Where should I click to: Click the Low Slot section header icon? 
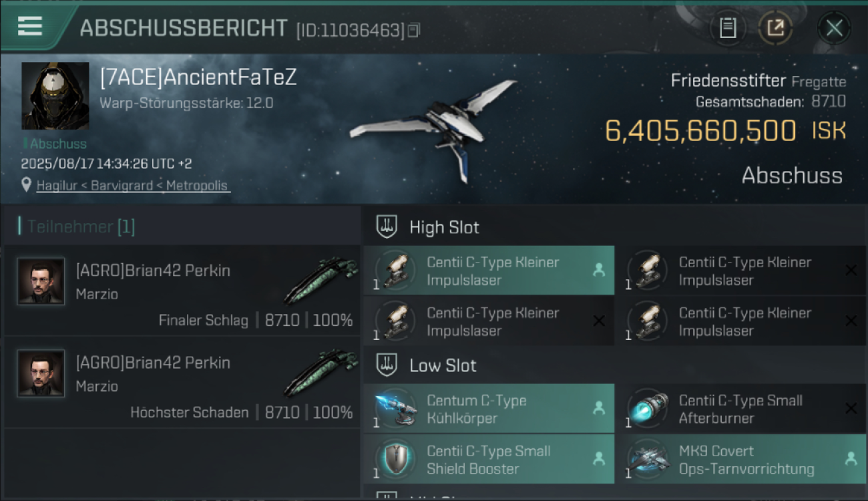[x=387, y=365]
